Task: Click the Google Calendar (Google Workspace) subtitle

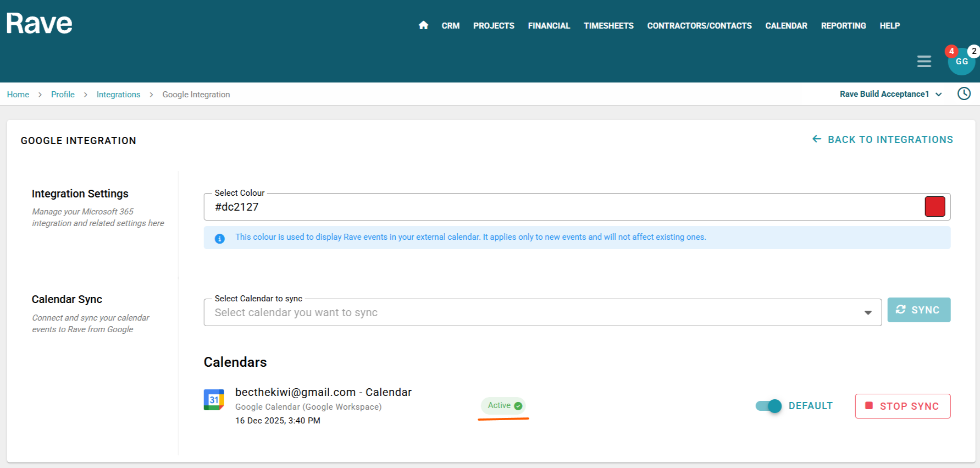Action: coord(308,407)
